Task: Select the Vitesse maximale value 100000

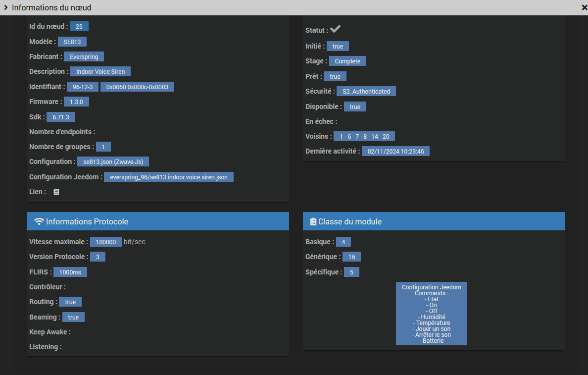Action: [106, 242]
